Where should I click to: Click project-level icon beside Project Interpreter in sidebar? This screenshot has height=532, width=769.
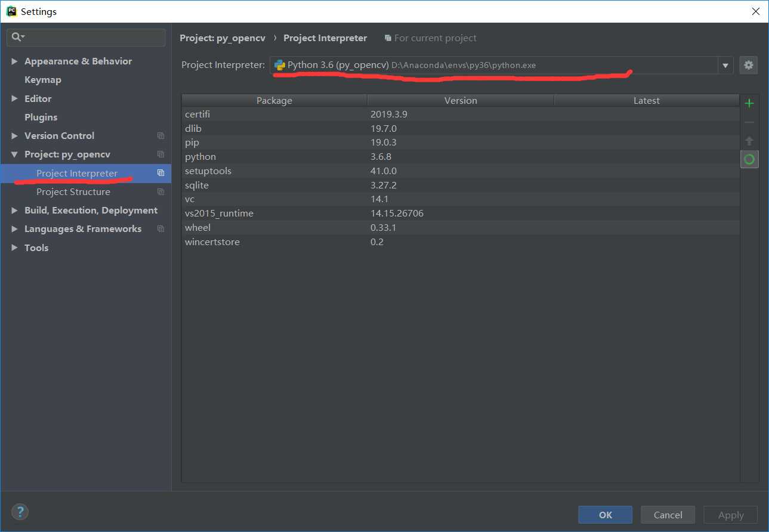160,173
